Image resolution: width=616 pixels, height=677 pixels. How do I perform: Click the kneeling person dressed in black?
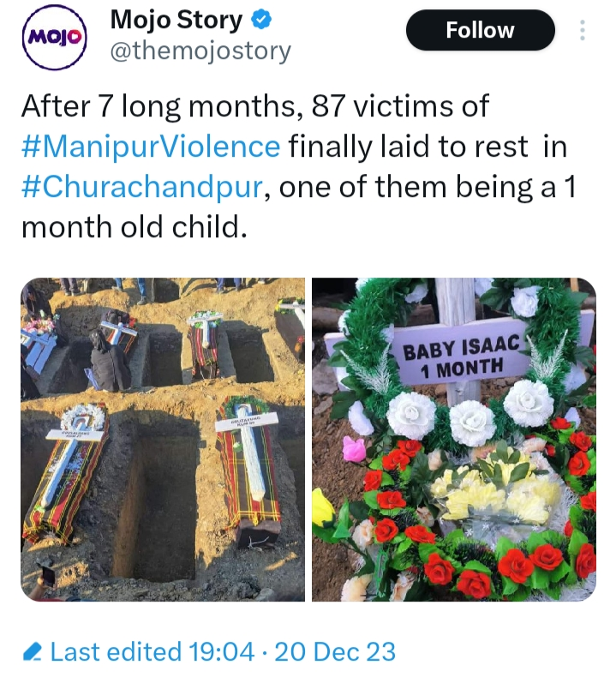pos(109,362)
